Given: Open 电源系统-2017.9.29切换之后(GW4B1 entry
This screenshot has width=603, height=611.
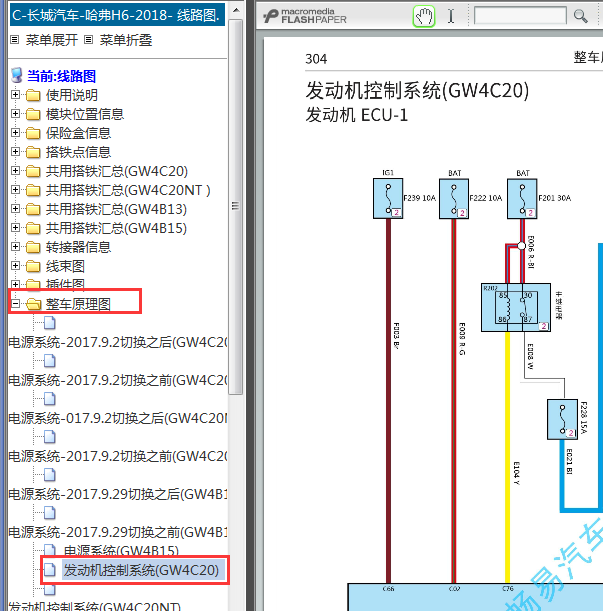Looking at the screenshot, I should click(x=118, y=494).
